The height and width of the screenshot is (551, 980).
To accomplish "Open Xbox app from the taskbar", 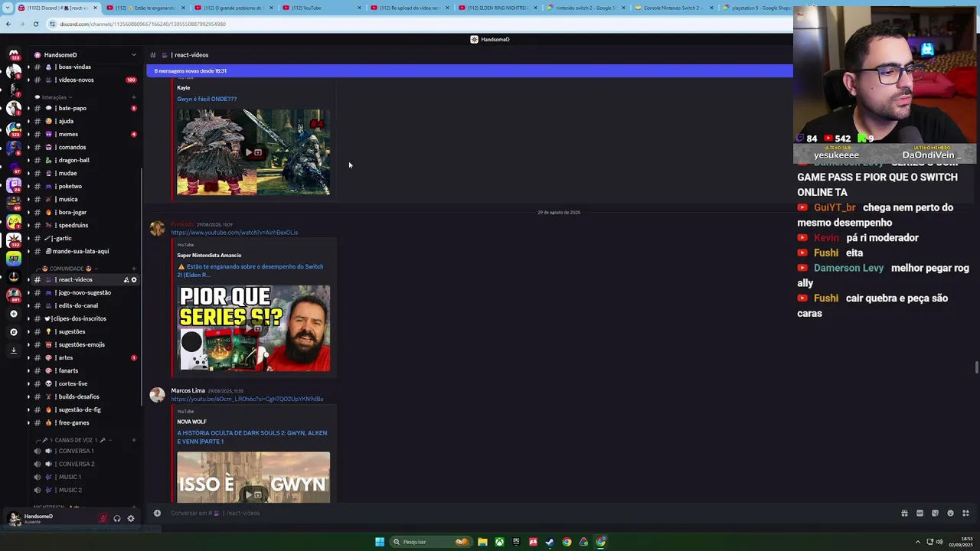I will [x=499, y=542].
